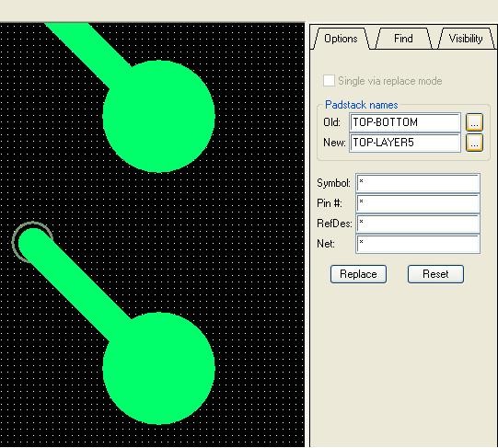The height and width of the screenshot is (448, 498).
Task: Switch to the Find tab
Action: 403,39
